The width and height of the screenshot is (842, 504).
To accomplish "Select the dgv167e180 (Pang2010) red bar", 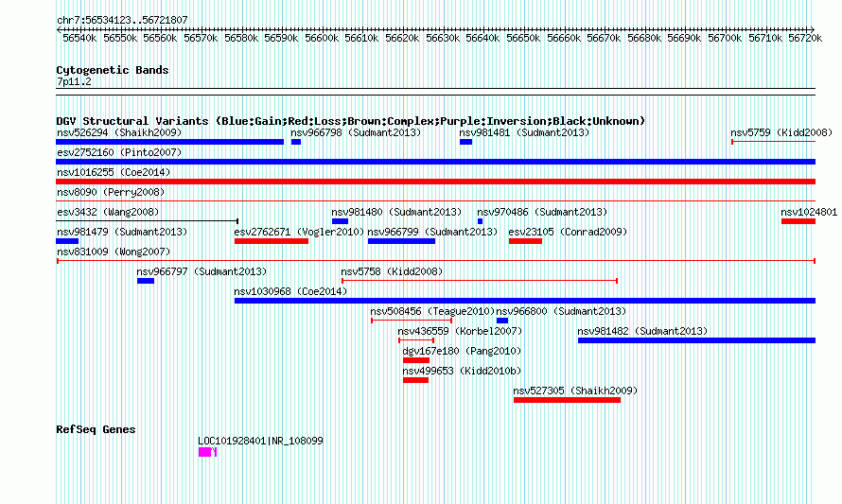I will 416,360.
